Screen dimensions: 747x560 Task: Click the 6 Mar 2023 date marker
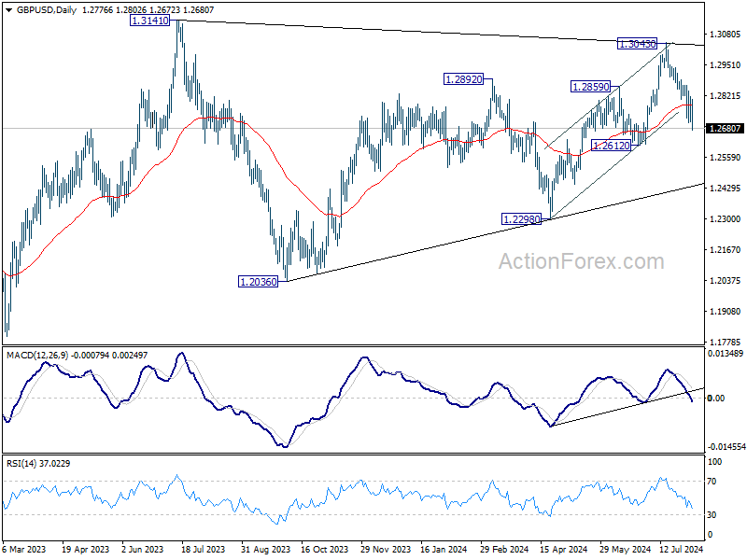[x=24, y=549]
